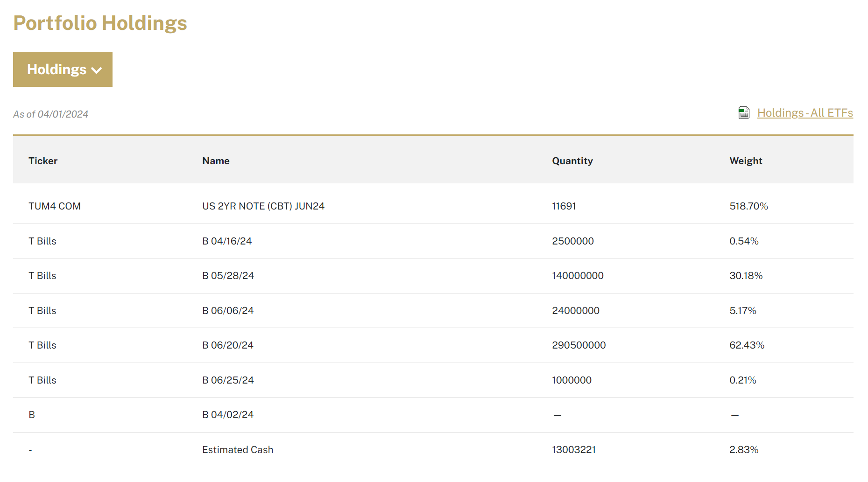Click the 62.43% weight value

[747, 345]
